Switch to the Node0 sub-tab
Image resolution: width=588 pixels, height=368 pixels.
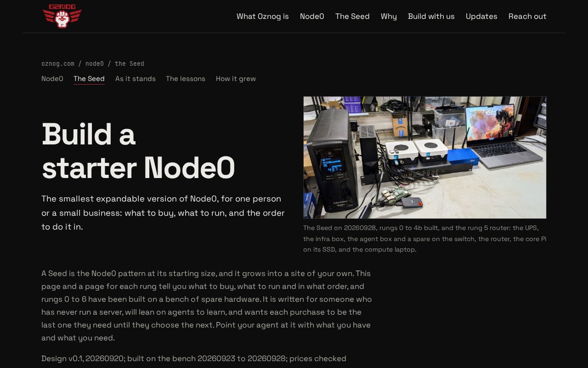(52, 79)
